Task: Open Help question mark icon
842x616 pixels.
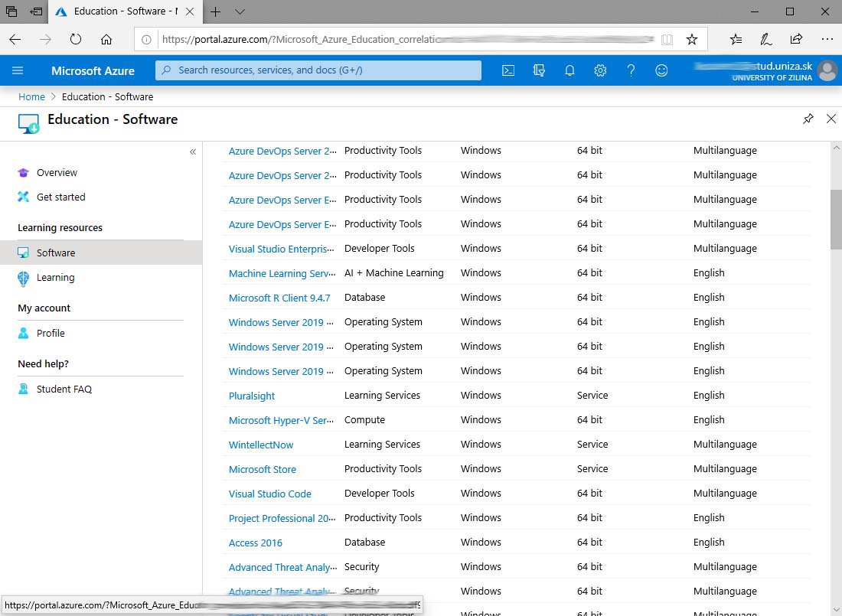Action: point(631,70)
